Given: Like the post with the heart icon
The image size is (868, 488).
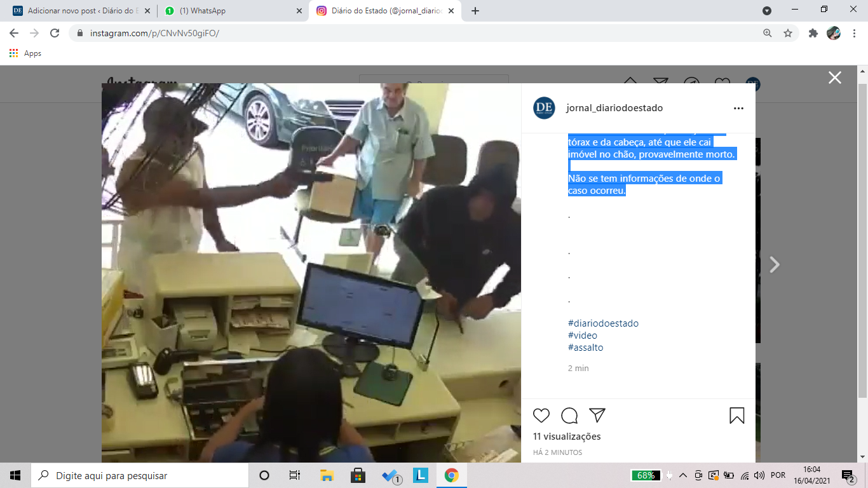Looking at the screenshot, I should pyautogui.click(x=541, y=416).
